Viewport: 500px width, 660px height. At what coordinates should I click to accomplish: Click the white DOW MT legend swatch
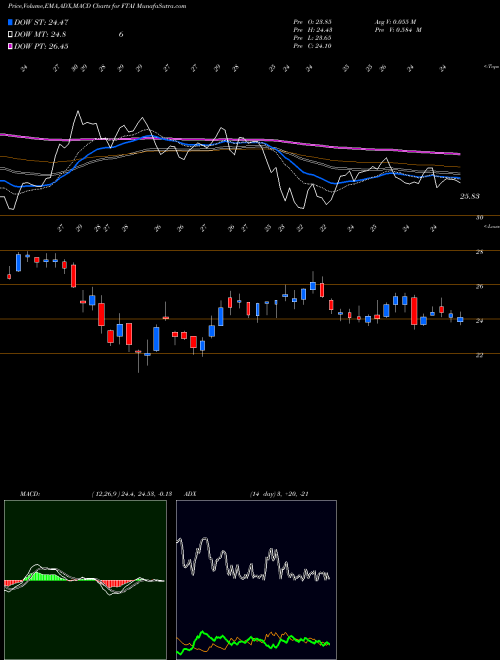[x=10, y=35]
